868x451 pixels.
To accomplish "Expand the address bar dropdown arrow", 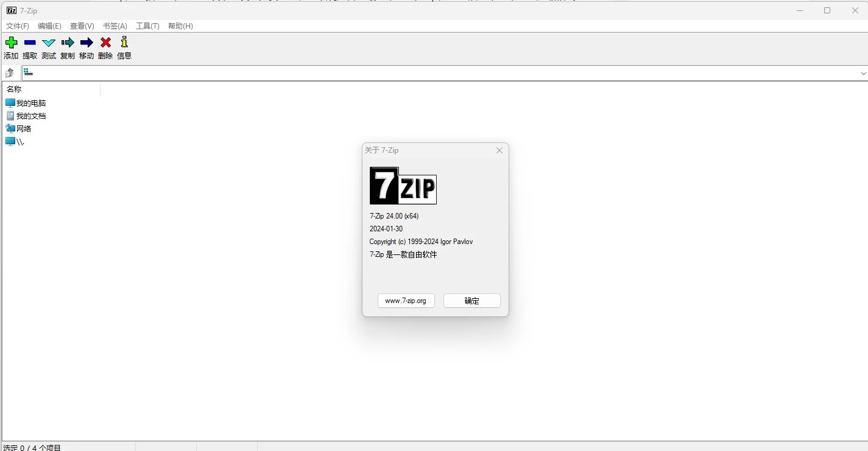I will pyautogui.click(x=863, y=74).
